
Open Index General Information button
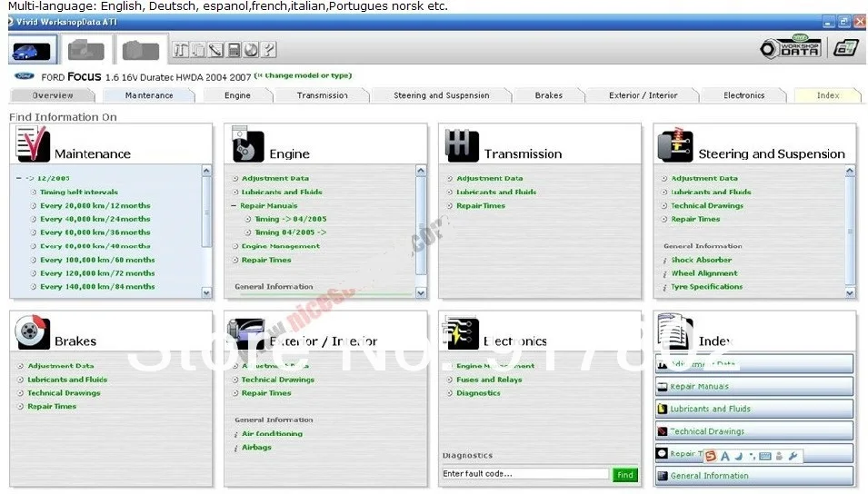pos(754,475)
